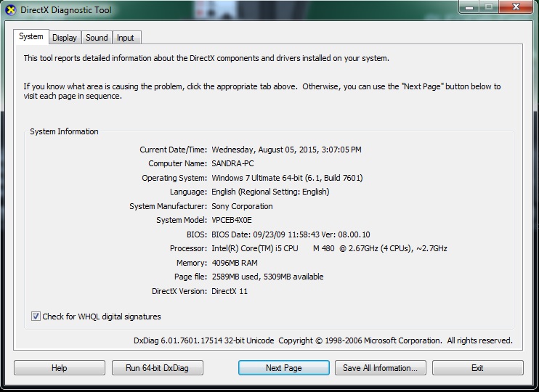Launch Run 64-bit DxDiag
Viewport: 539px width, 392px height.
tap(158, 367)
